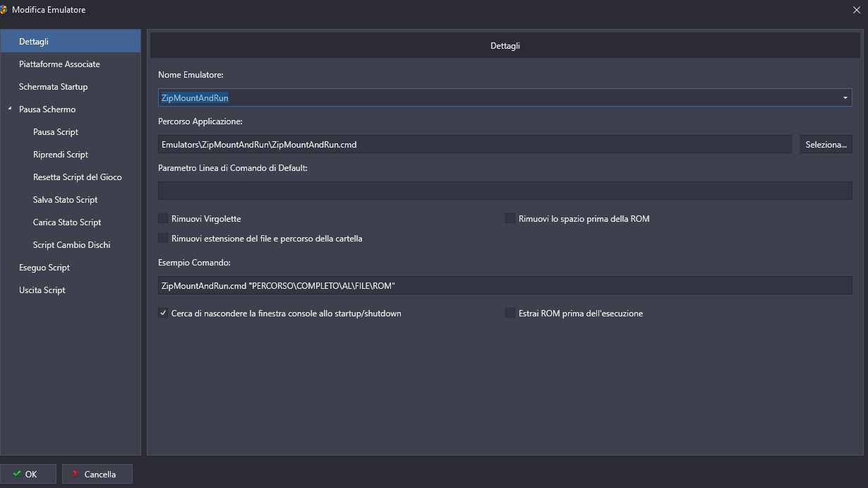Select the Pausa Schermo item
Screen dimensions: 868x488
coord(47,109)
